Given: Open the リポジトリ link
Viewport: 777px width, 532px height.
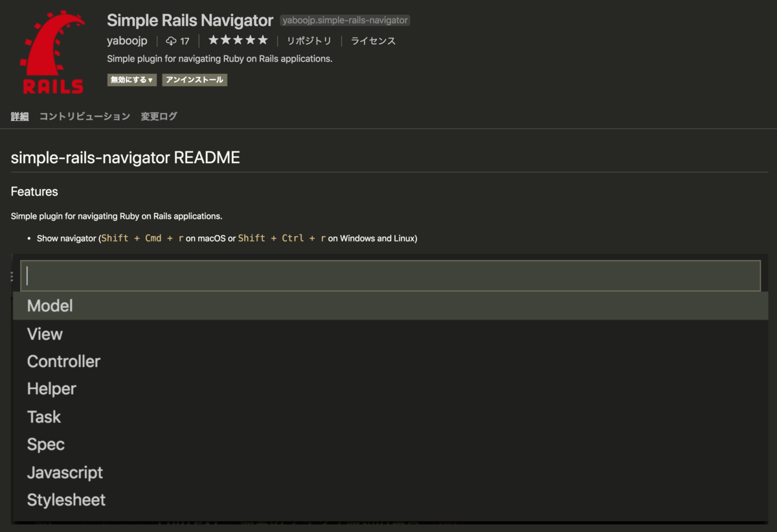Looking at the screenshot, I should coord(309,41).
